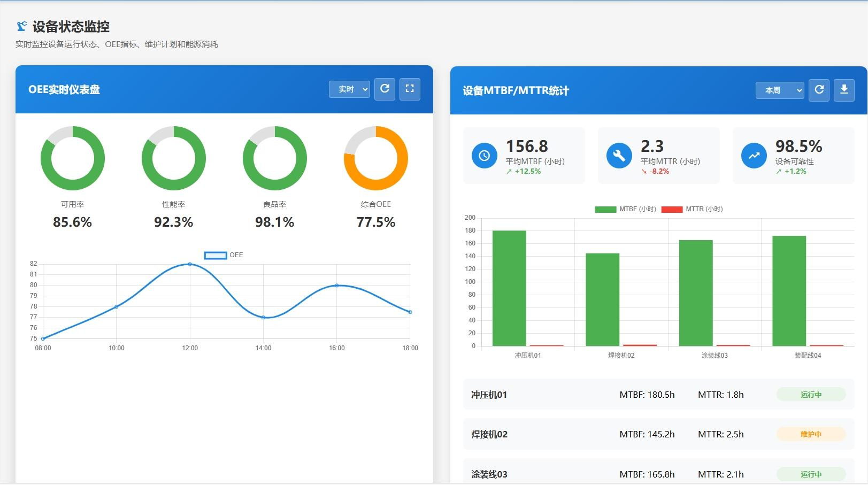Click the refresh icon on OEE实时仪表盘
The height and width of the screenshot is (485, 868).
(385, 89)
